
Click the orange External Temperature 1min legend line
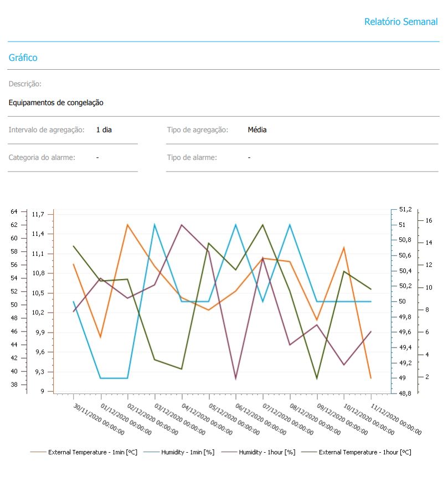[x=38, y=452]
